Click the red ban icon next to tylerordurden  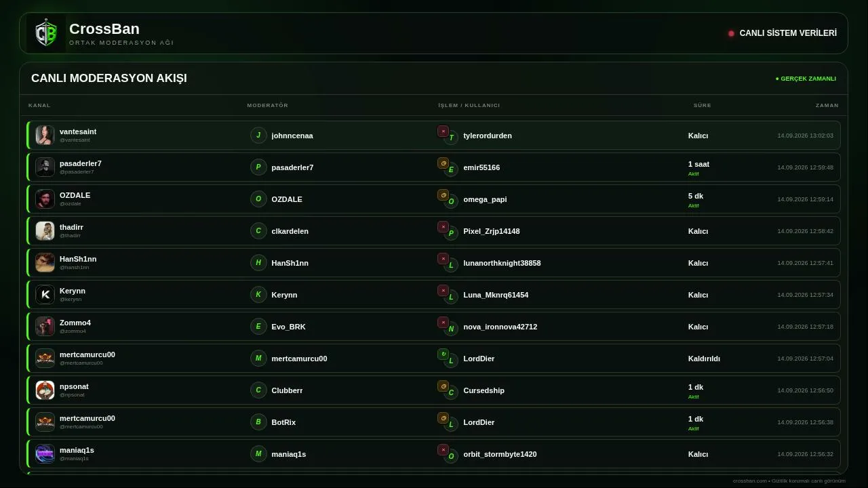443,131
